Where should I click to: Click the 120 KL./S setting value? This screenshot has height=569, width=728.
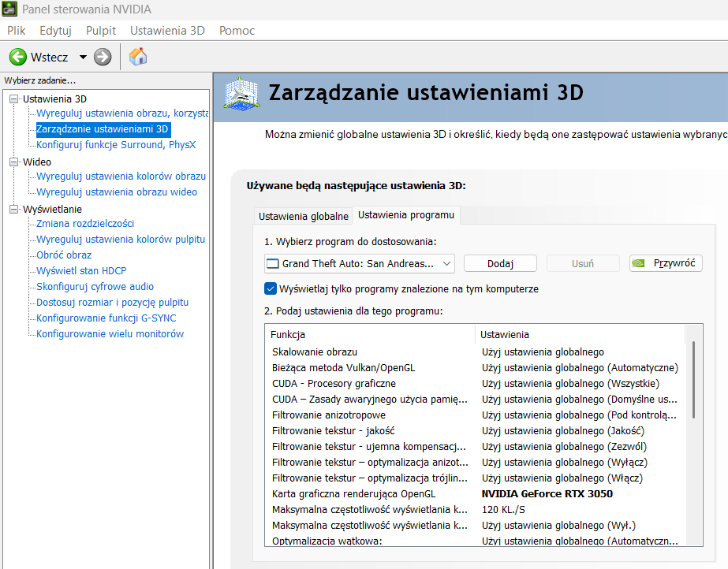tap(503, 510)
